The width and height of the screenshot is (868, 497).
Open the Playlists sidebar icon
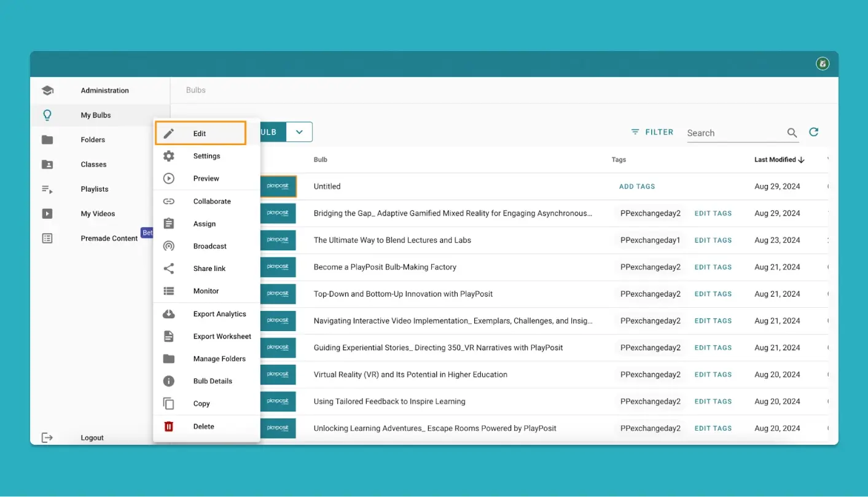coord(47,189)
